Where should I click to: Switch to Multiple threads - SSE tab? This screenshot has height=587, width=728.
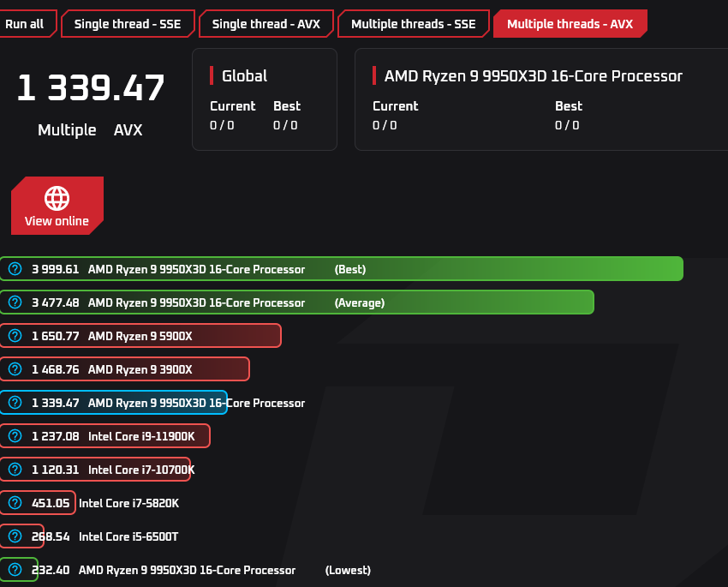413,24
